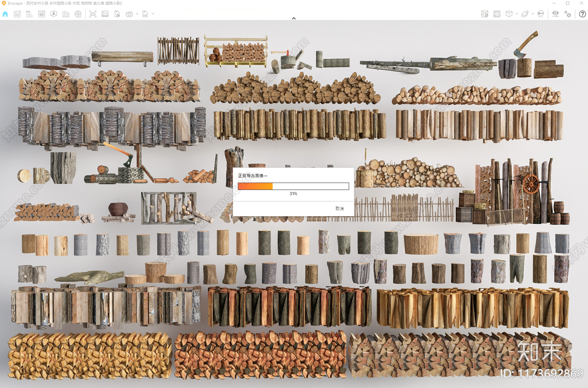Expand the cube projection dropdown arrow

coord(517,14)
